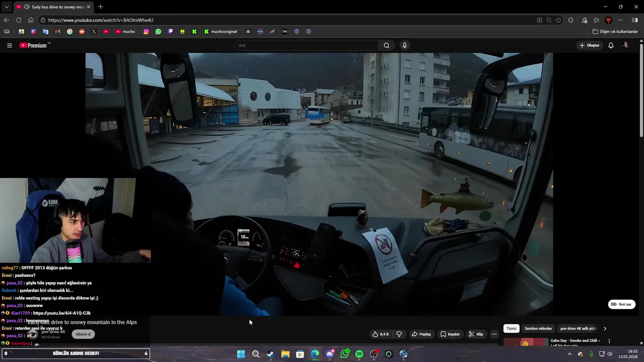Viewport: 644px width, 362px height.
Task: Click the Oluştur create button
Action: click(x=590, y=45)
